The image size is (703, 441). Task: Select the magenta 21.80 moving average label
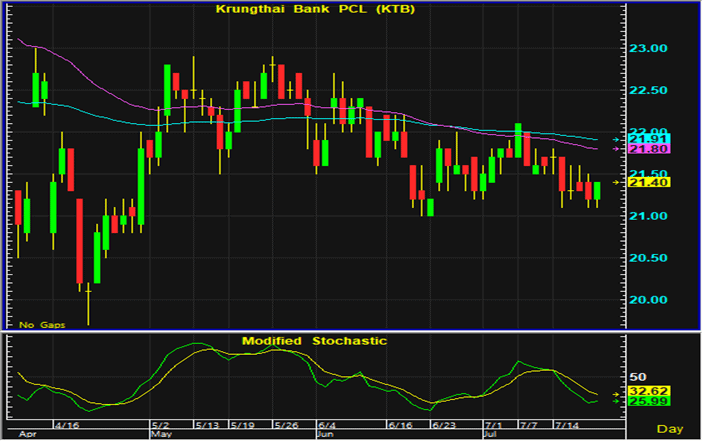641,149
